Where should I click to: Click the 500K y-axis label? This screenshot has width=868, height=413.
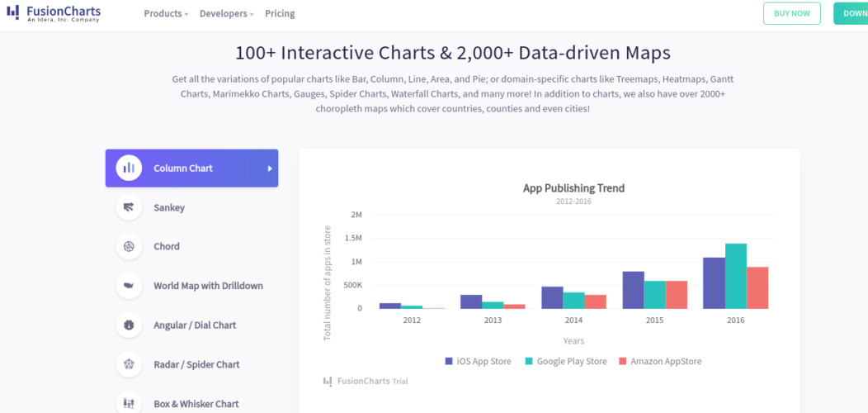tap(351, 286)
